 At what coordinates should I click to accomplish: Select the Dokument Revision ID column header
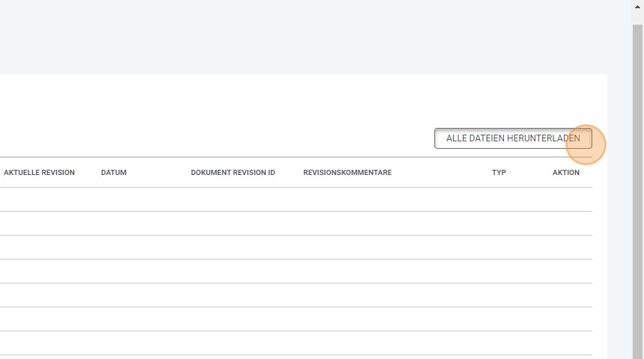(233, 173)
